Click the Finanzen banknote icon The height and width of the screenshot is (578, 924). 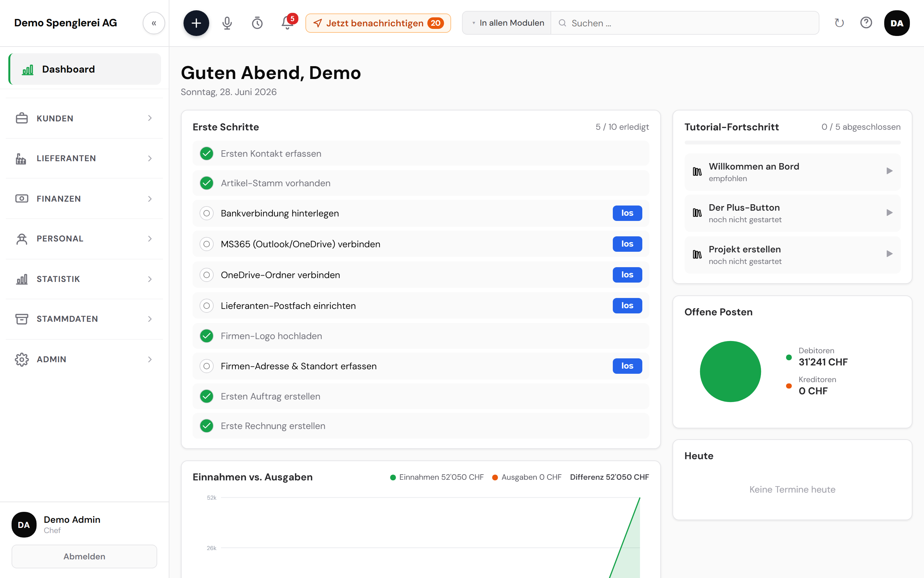tap(22, 198)
